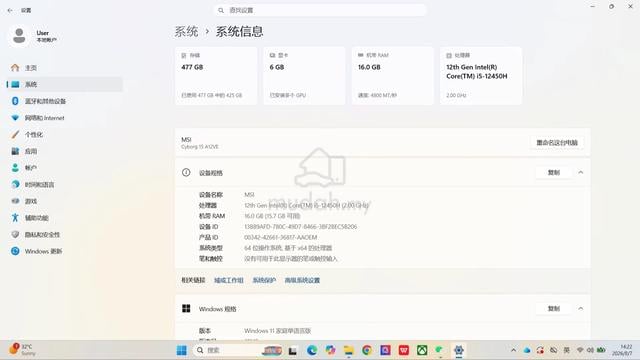Click the 查找设置 search field
This screenshot has width=640, height=360.
pyautogui.click(x=320, y=10)
